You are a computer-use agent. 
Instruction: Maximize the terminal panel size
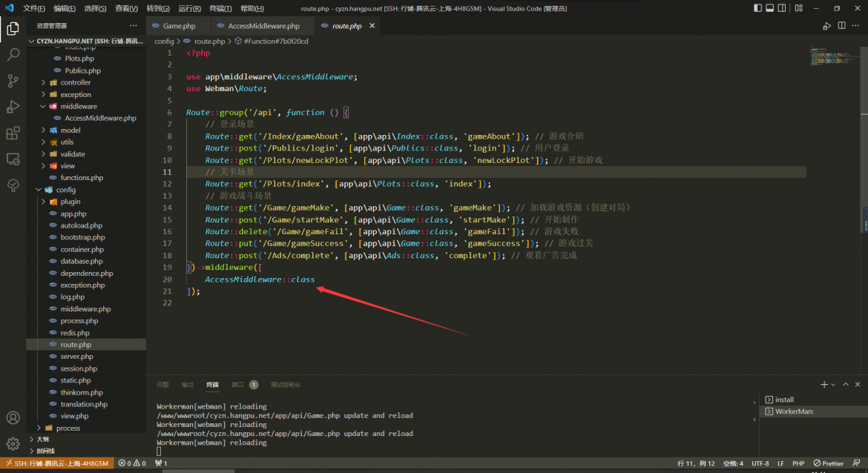[845, 385]
